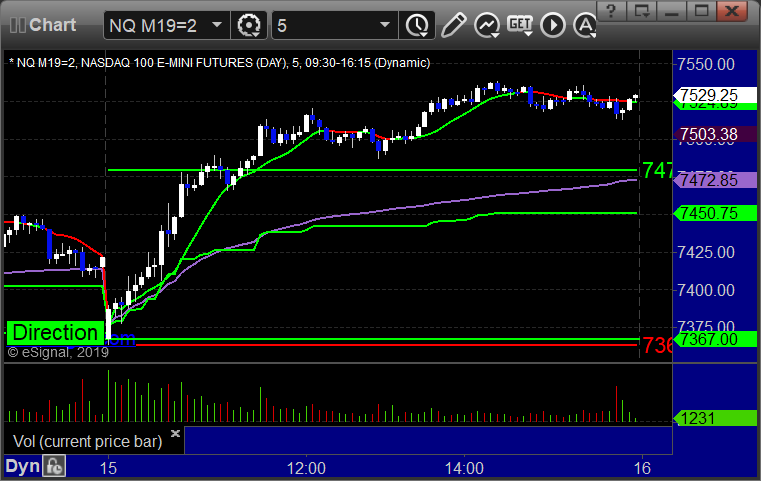Click the 7425.00 price axis label
This screenshot has height=481, width=761.
(706, 252)
